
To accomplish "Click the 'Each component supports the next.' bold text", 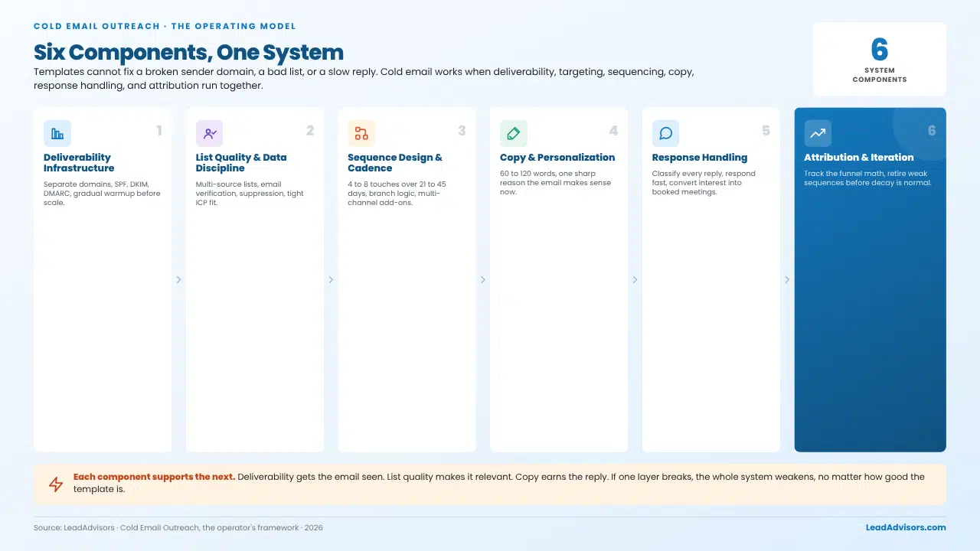I will (x=154, y=477).
